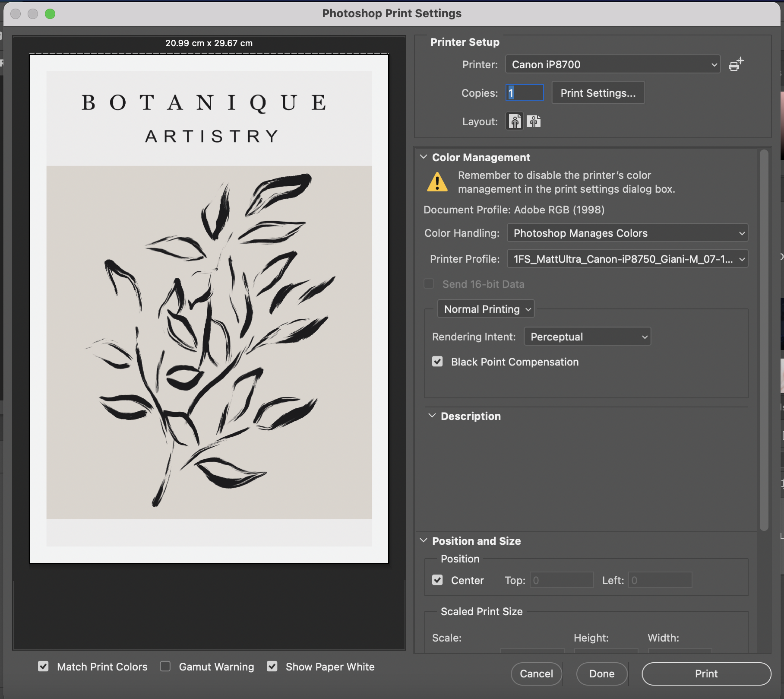Toggle Match Print Colors checkbox
The height and width of the screenshot is (699, 784).
[44, 666]
